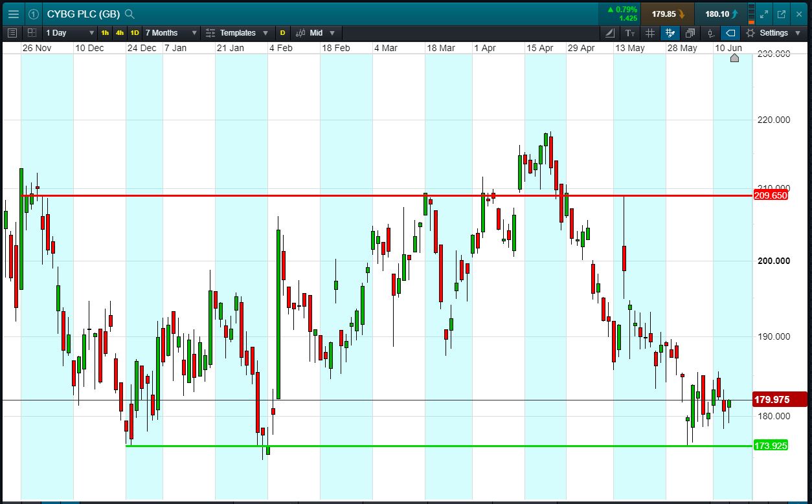Screen dimensions: 812x504
Task: Toggle the yellow D button
Action: tap(282, 32)
